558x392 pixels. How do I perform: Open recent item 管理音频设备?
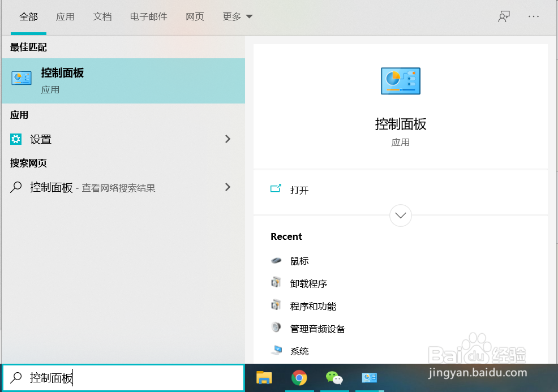pos(317,329)
